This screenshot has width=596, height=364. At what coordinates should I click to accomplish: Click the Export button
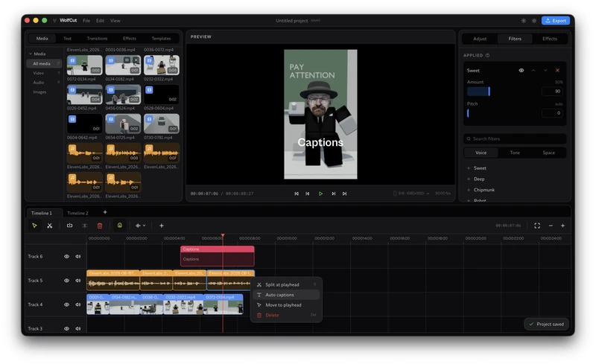(556, 21)
